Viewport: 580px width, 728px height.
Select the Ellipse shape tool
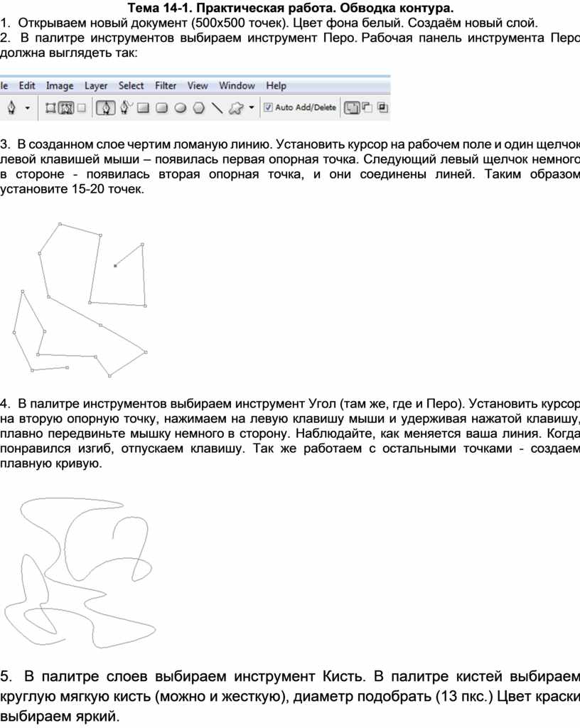tap(181, 108)
